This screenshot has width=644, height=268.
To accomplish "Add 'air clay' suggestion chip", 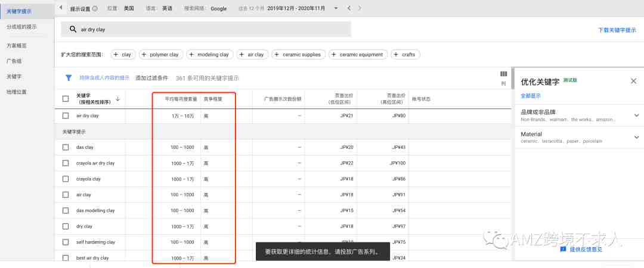I will click(x=253, y=55).
